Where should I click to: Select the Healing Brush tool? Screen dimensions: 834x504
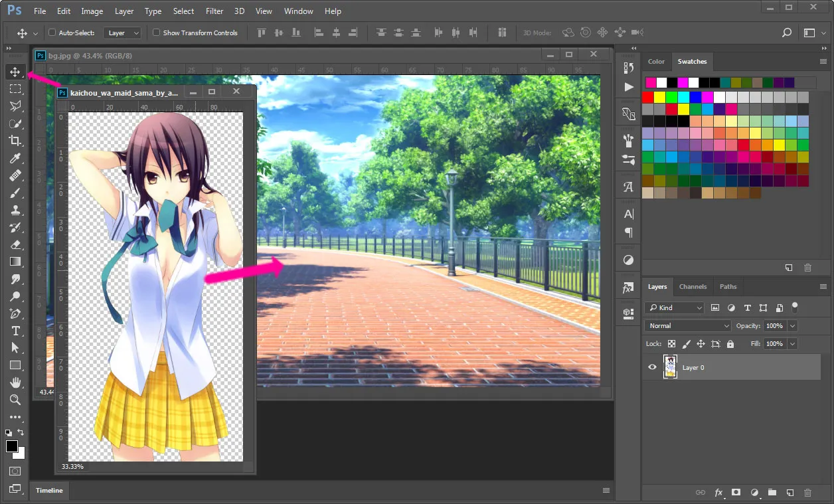click(x=15, y=175)
